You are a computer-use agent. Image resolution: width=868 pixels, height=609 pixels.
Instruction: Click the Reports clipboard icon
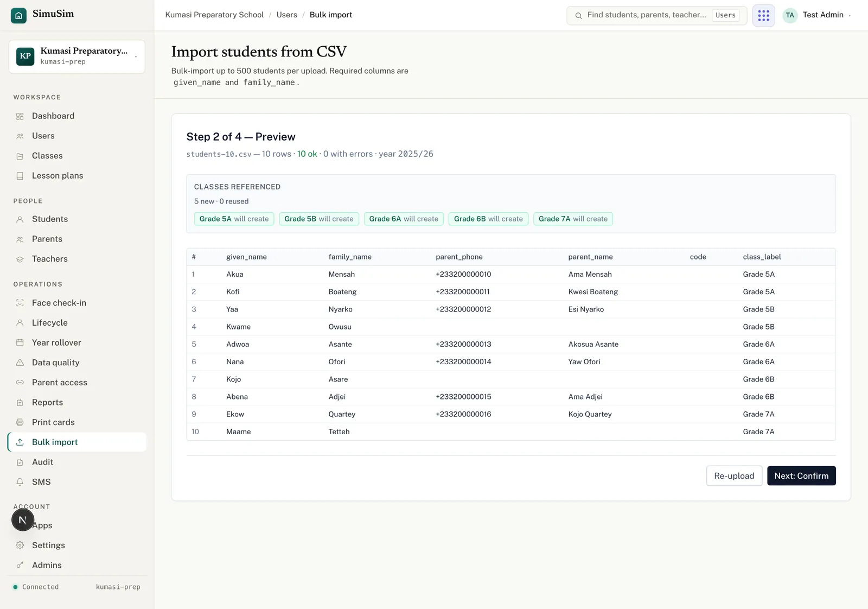coord(20,402)
